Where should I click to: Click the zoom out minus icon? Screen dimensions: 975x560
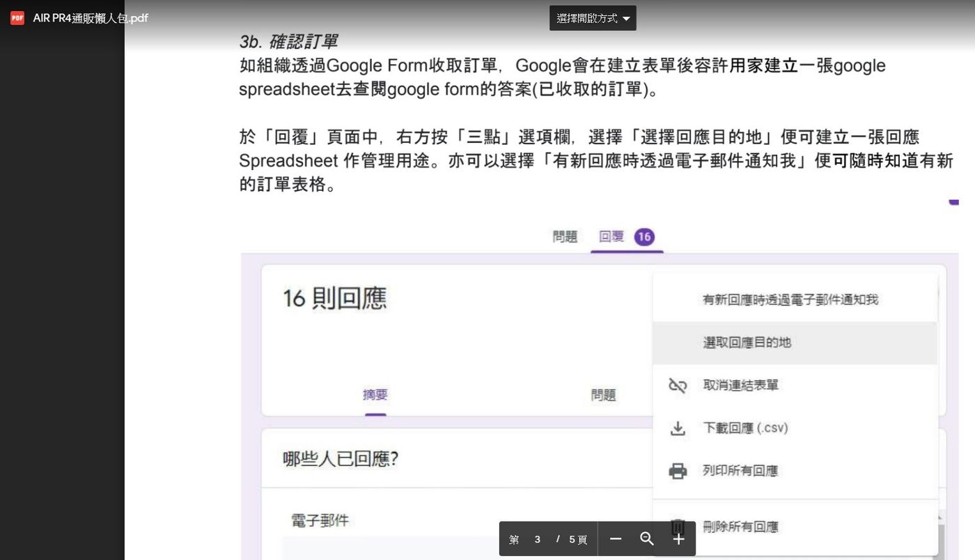(616, 539)
